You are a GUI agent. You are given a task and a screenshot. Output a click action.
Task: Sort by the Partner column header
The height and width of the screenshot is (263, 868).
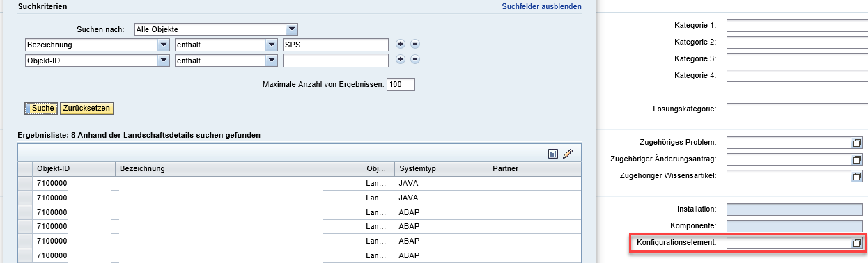pyautogui.click(x=534, y=169)
